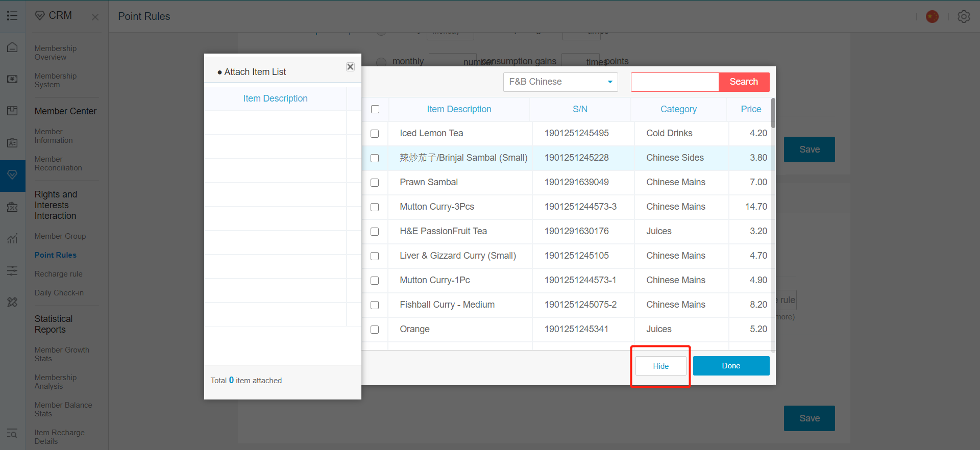Open the chart statistics icon in left rail
The width and height of the screenshot is (980, 450).
tap(12, 238)
